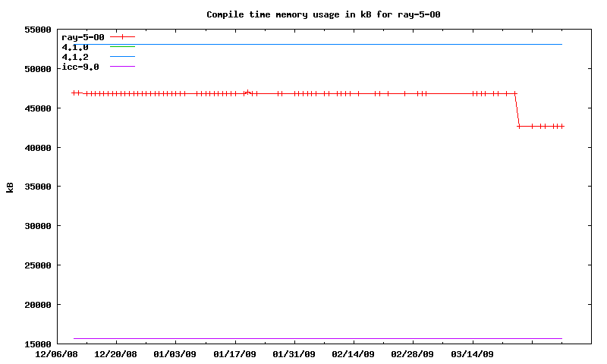Viewport: 607px width, 364px height.
Task: Select the 01/17/09 x-axis date label
Action: pos(234,354)
